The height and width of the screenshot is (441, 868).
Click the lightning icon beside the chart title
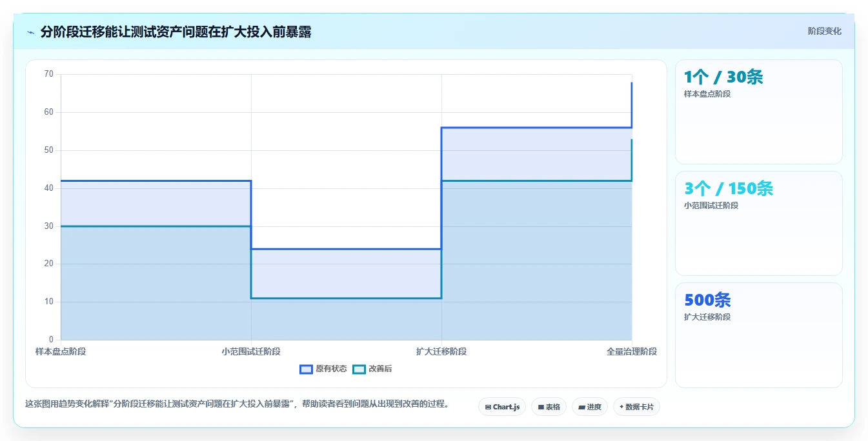(x=31, y=32)
